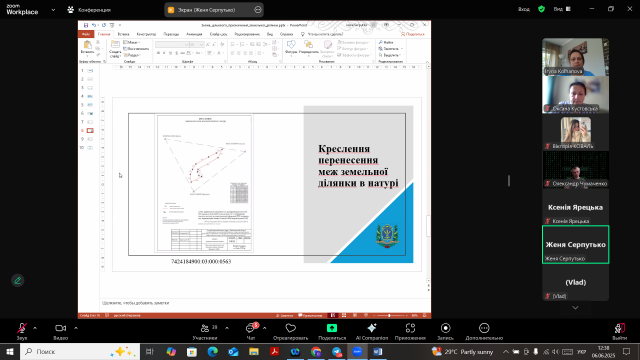
Task: Click Windows taskbar Поиск search box
Action: pos(80,351)
